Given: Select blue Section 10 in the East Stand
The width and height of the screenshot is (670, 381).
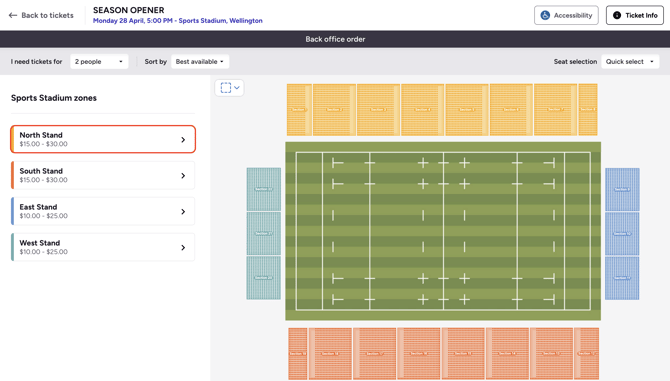Looking at the screenshot, I should coord(622,234).
